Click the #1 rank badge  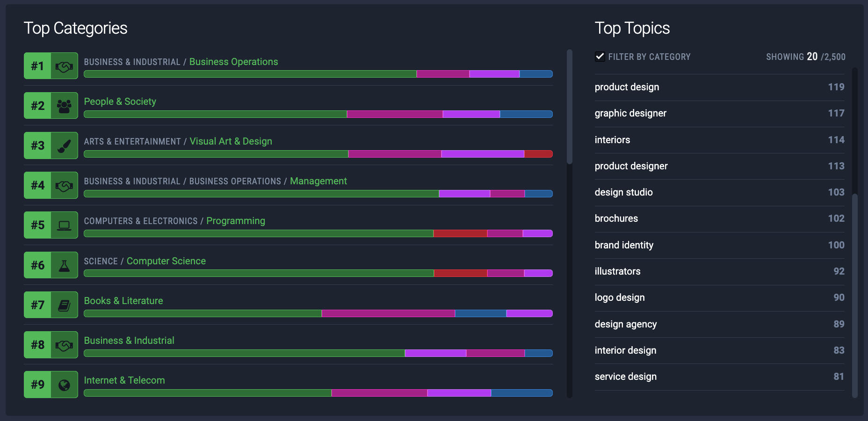37,66
